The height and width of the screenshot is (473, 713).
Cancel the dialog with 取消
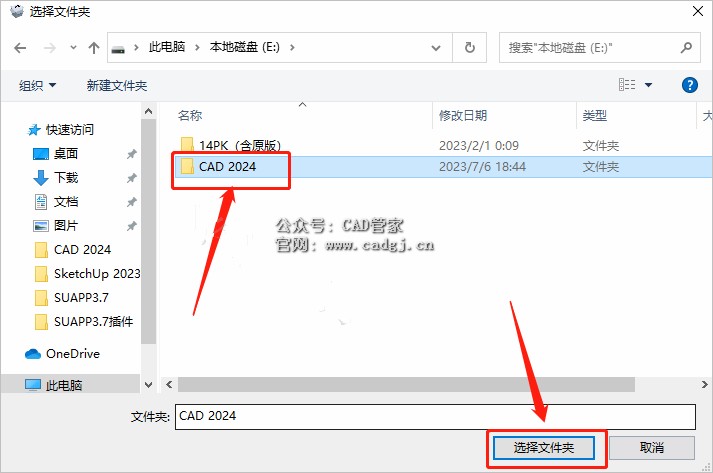pos(652,448)
